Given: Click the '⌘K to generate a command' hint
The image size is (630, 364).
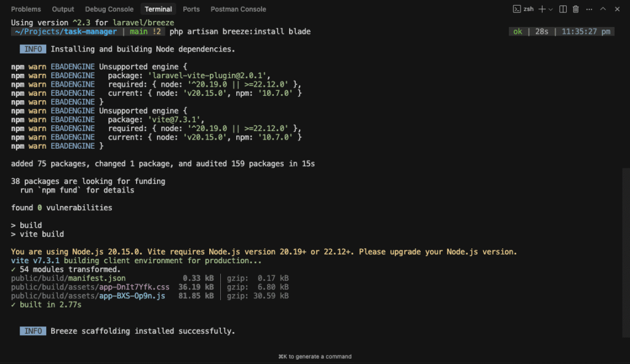Looking at the screenshot, I should pyautogui.click(x=315, y=357).
